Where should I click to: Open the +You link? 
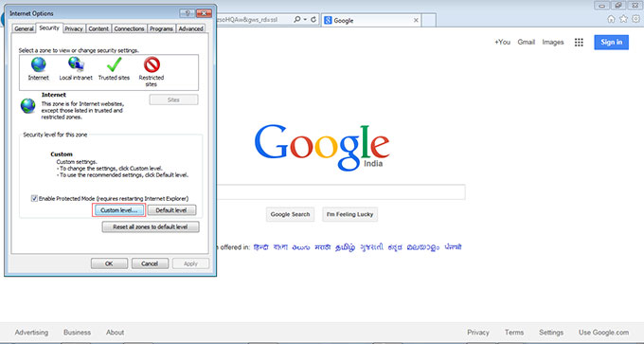click(502, 43)
